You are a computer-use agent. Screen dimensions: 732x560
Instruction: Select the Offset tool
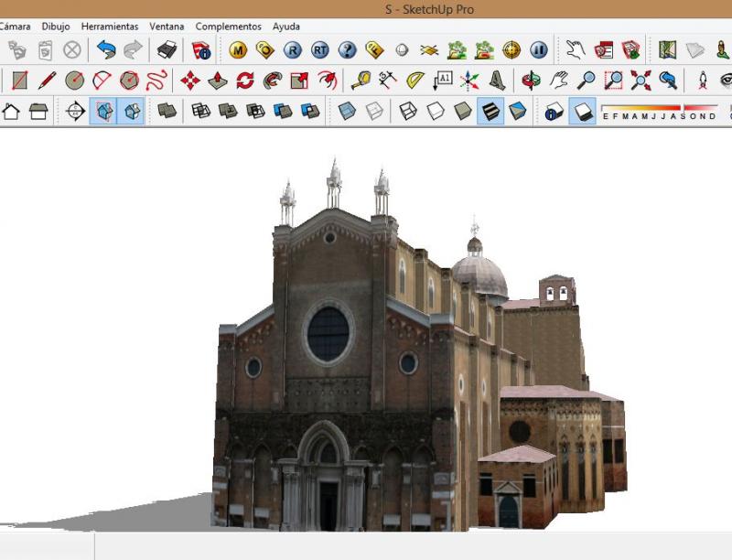[x=327, y=81]
